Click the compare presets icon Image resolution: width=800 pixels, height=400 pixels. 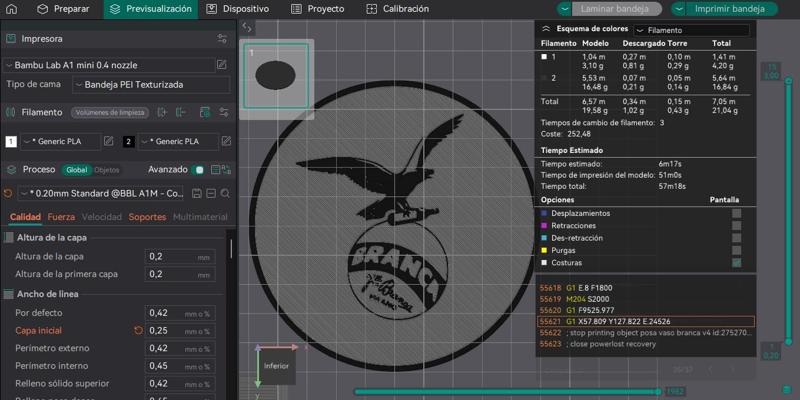tap(227, 170)
